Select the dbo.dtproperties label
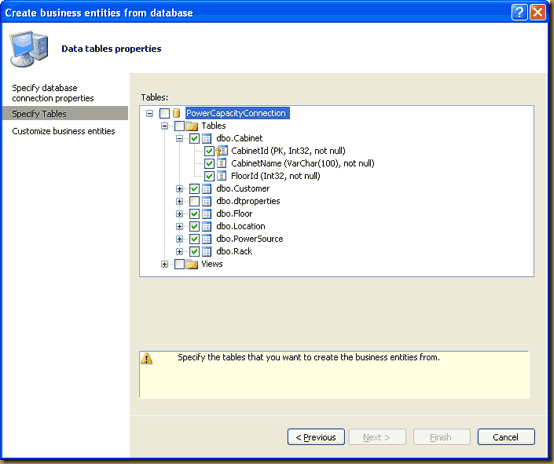This screenshot has width=554, height=464. tap(248, 201)
